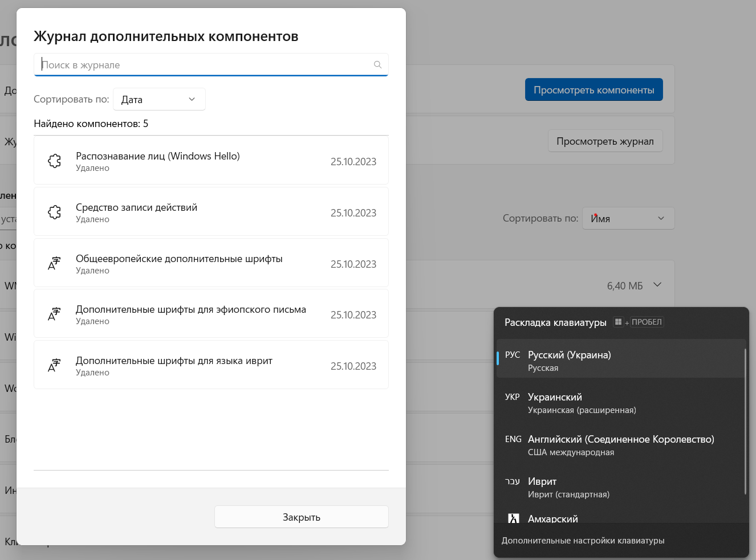Open the Имя sort dropdown in Settings window
The height and width of the screenshot is (560, 756).
[628, 218]
